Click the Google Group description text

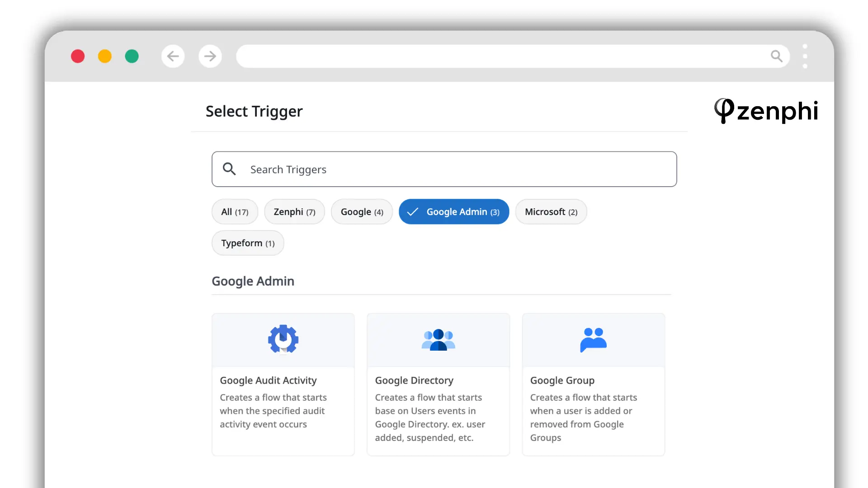pos(583,418)
